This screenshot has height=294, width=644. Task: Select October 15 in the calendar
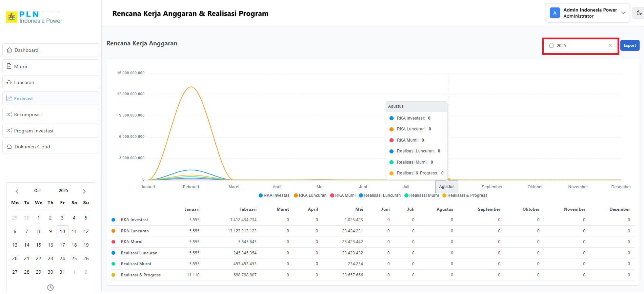click(x=39, y=245)
